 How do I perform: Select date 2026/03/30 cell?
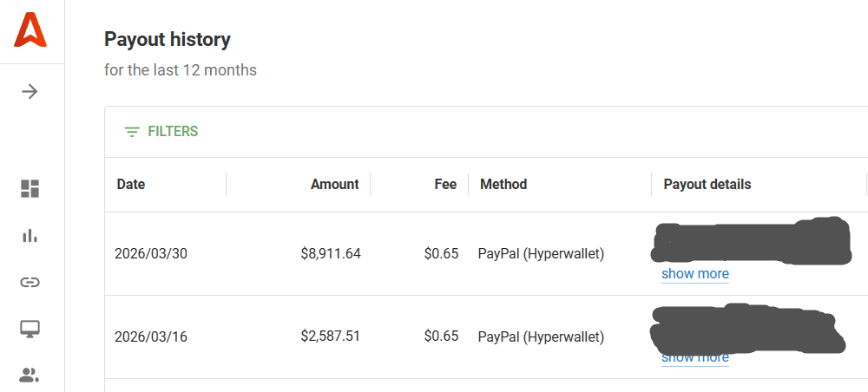tap(151, 254)
